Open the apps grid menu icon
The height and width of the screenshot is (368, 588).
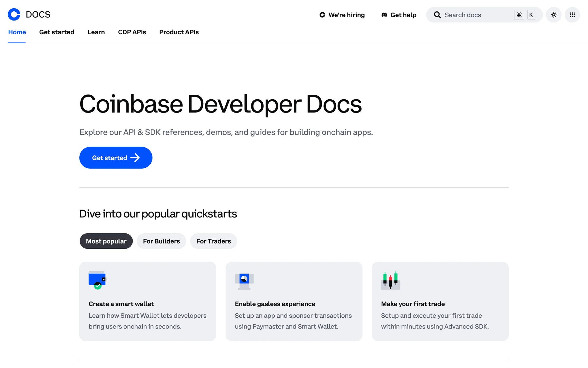coord(572,15)
